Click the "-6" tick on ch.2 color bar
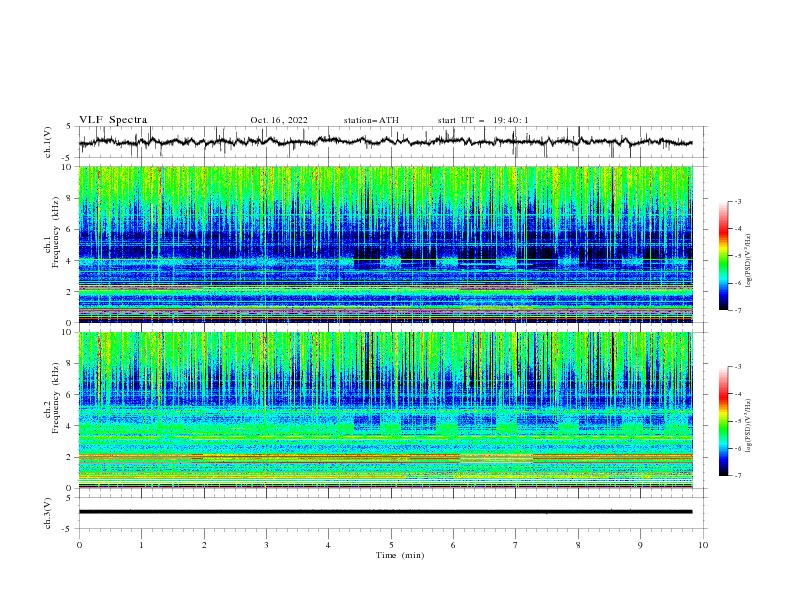Image resolution: width=792 pixels, height=612 pixels. (737, 448)
